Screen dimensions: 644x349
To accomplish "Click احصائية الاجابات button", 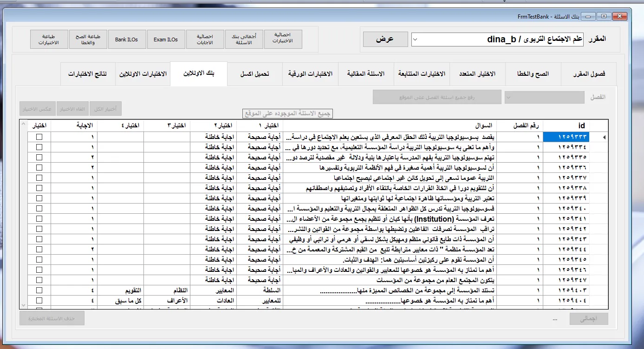I will [x=205, y=40].
